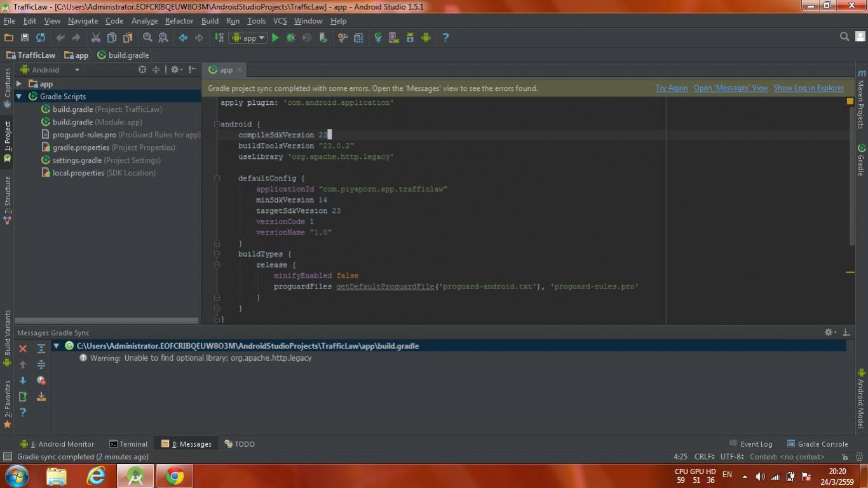Image resolution: width=868 pixels, height=488 pixels.
Task: Click Show Log in Explorer link
Action: point(808,88)
